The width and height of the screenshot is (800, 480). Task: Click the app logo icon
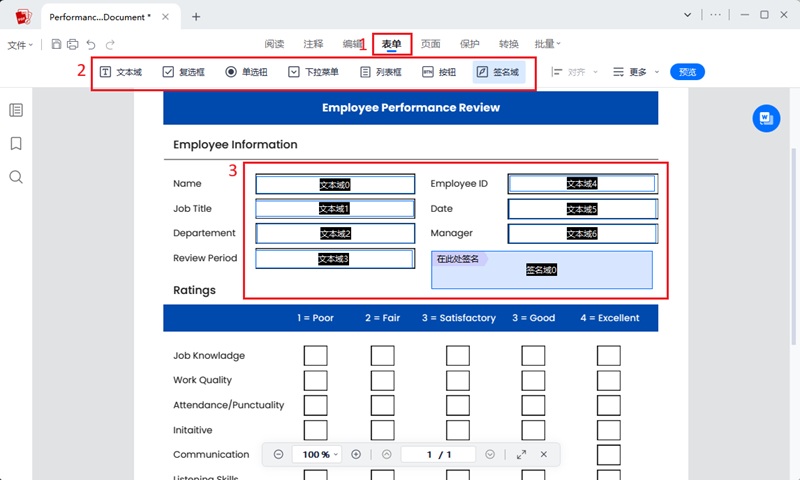[x=23, y=17]
